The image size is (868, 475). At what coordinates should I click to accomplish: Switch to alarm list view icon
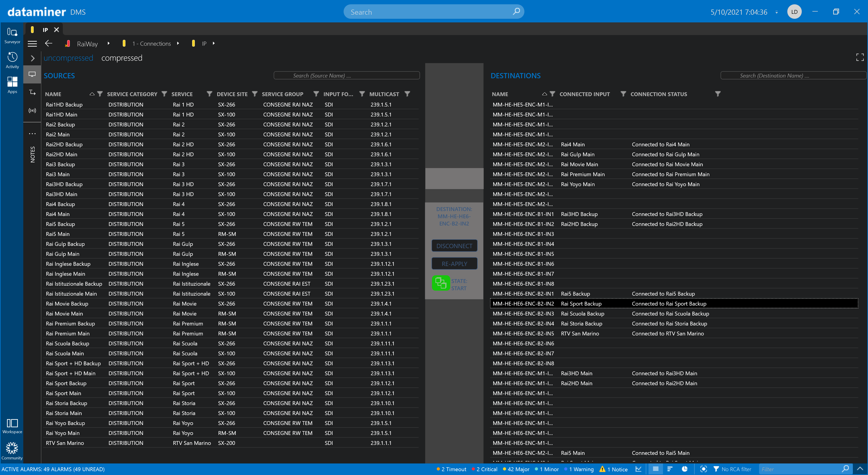(655, 469)
